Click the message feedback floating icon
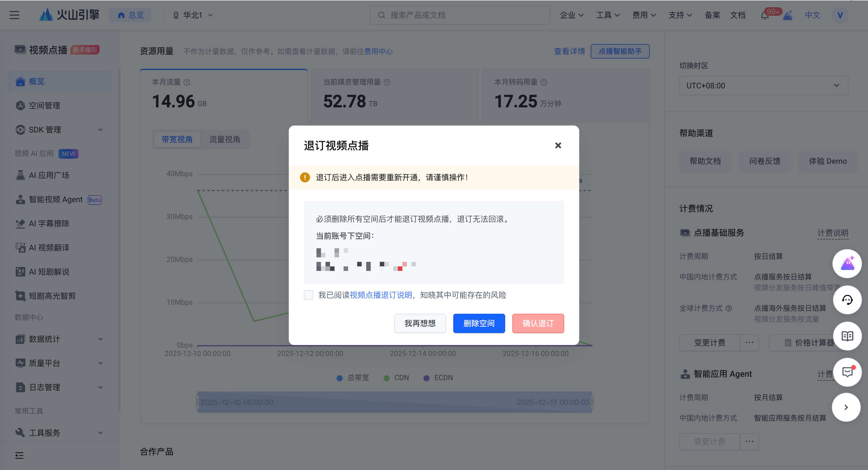Screen dimensions: 868x470 847,372
